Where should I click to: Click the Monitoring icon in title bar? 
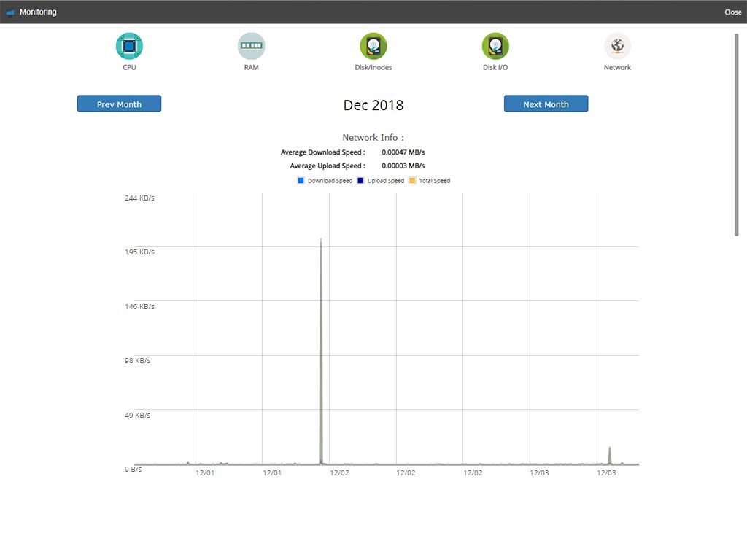coord(10,12)
